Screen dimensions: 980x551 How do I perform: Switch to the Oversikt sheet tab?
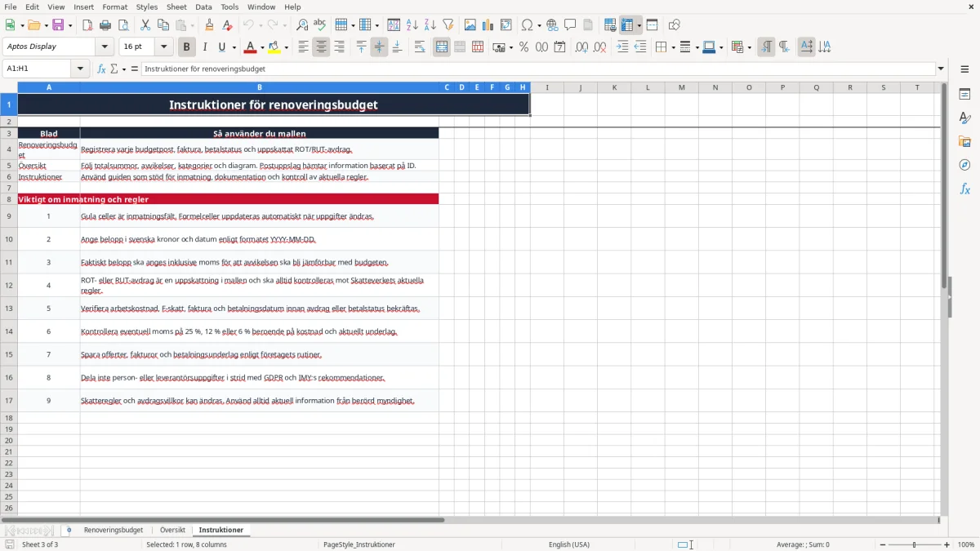coord(172,531)
